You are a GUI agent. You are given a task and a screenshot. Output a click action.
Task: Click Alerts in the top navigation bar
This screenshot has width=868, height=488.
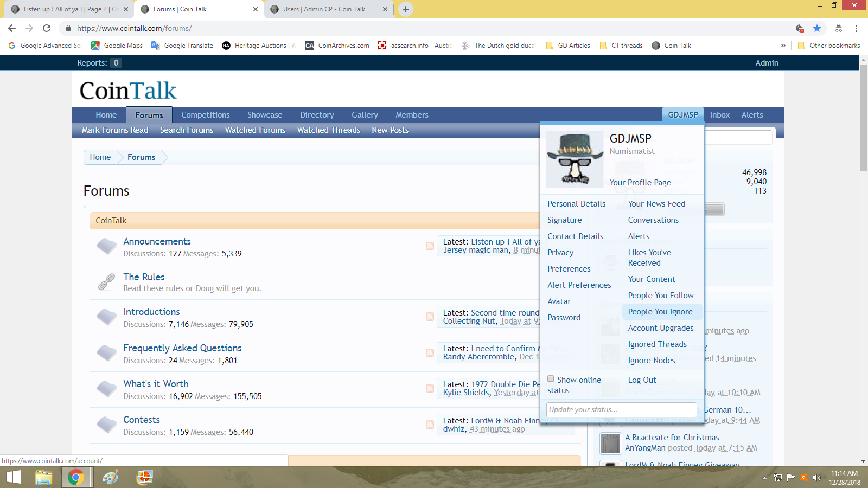click(752, 115)
